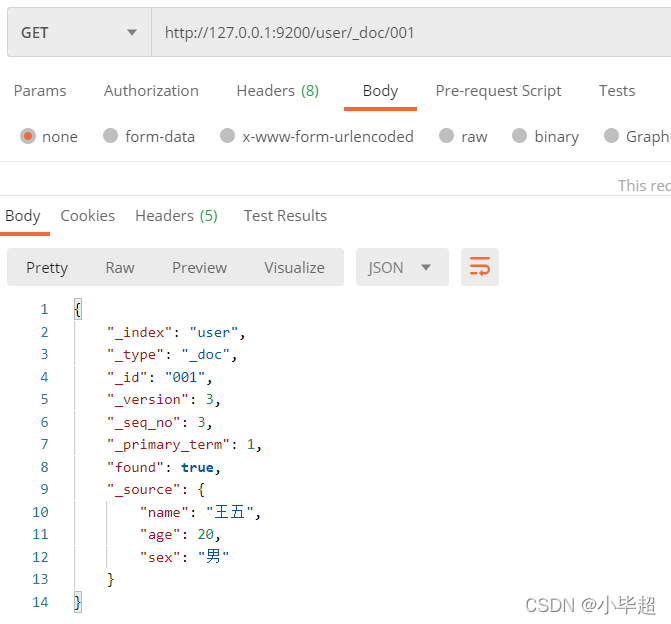Viewport: 671px width, 624px height.
Task: Click the "found": true line
Action: point(163,467)
